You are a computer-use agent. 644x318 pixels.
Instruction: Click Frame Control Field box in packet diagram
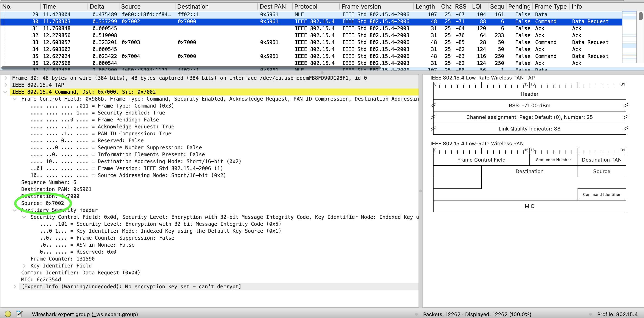(481, 160)
